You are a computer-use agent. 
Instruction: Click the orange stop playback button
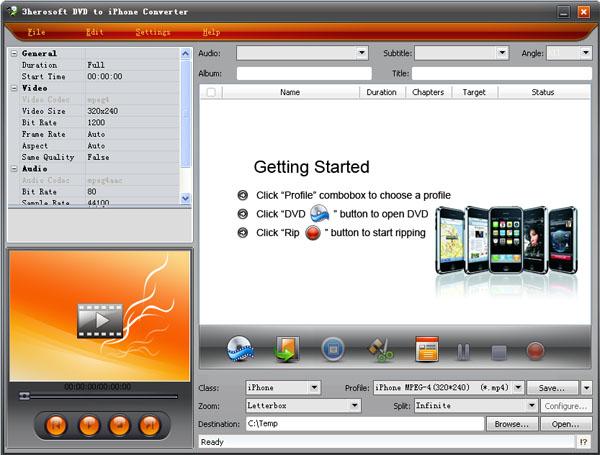coord(119,425)
